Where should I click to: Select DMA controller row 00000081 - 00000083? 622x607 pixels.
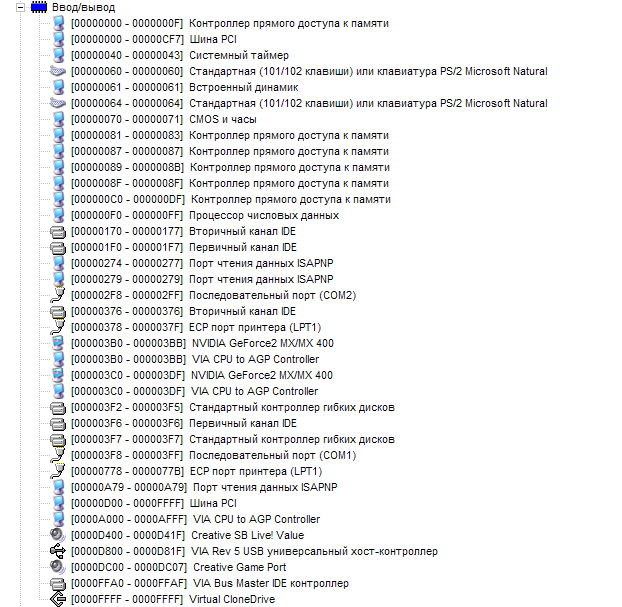tap(230, 135)
